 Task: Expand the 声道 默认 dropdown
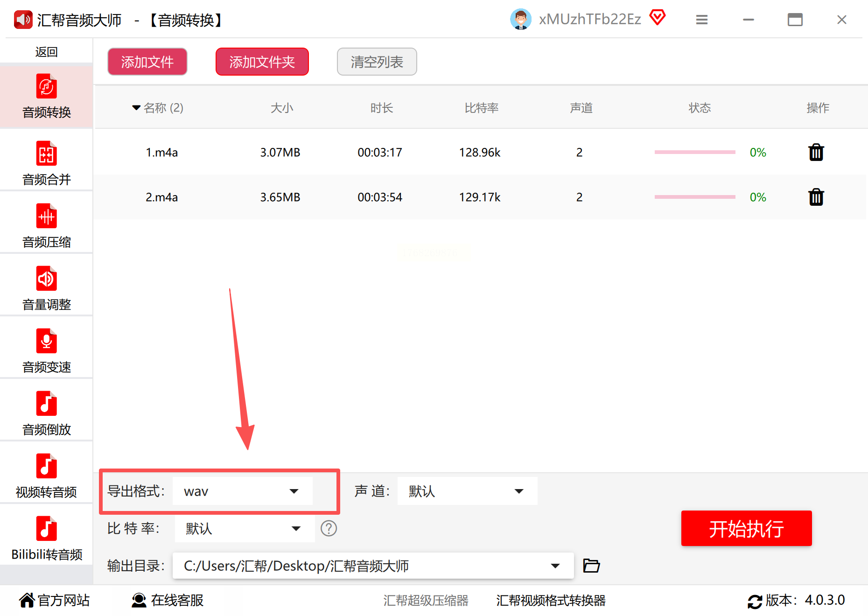click(468, 491)
